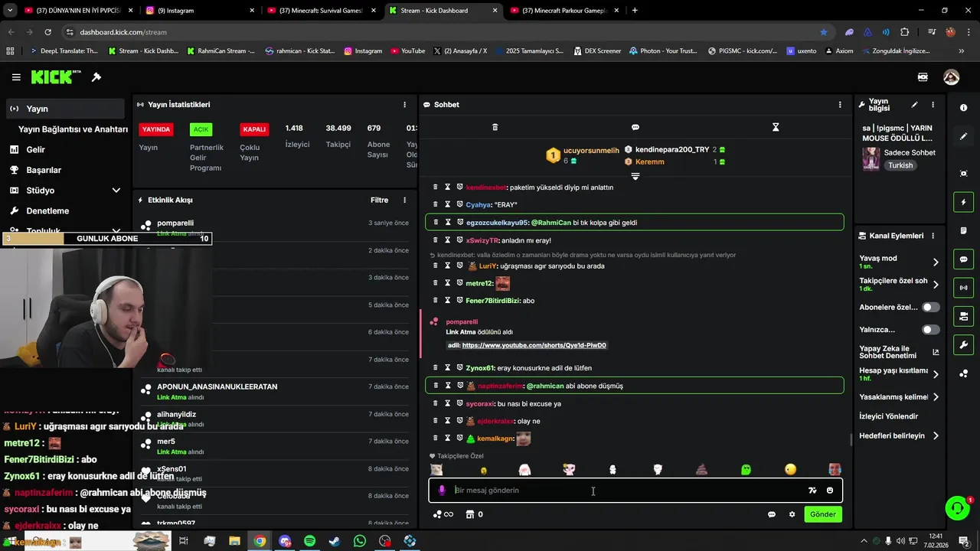The height and width of the screenshot is (551, 980).
Task: Open Hesap yaşı kısıtlama arrow
Action: [936, 374]
